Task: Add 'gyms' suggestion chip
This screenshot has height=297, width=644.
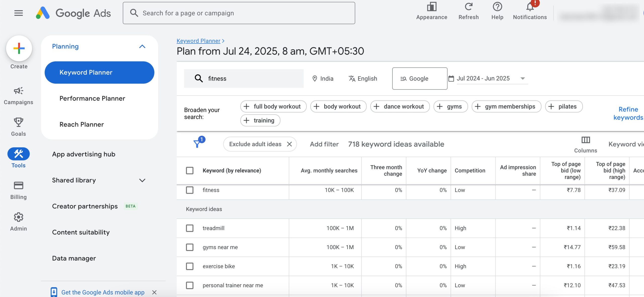Action: pyautogui.click(x=451, y=106)
